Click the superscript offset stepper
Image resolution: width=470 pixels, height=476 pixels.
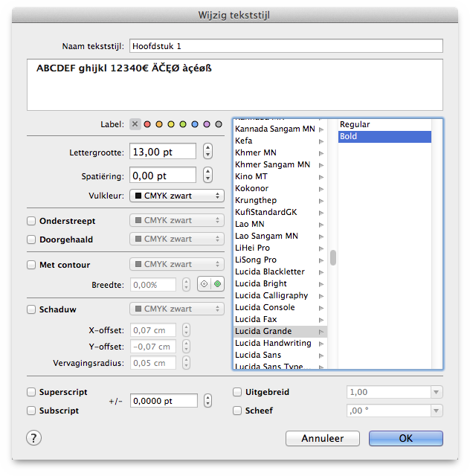207,401
